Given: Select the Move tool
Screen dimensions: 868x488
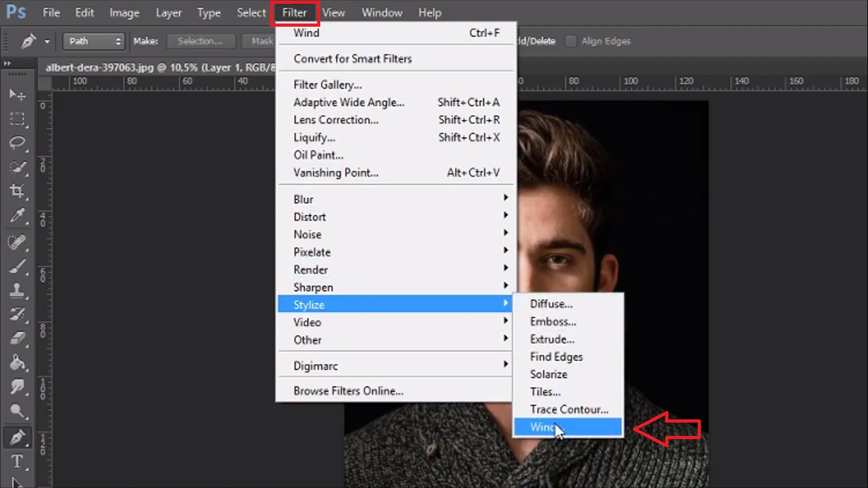Looking at the screenshot, I should (17, 95).
